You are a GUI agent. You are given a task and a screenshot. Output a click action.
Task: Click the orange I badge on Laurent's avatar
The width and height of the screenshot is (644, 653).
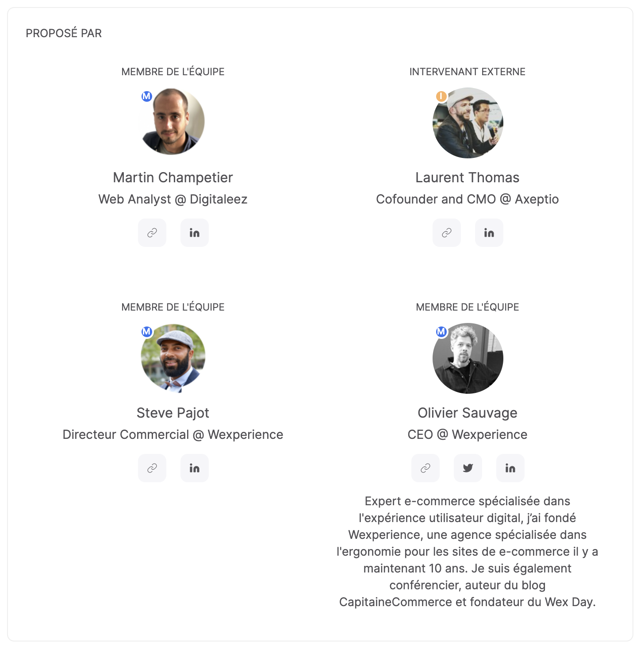(x=441, y=96)
